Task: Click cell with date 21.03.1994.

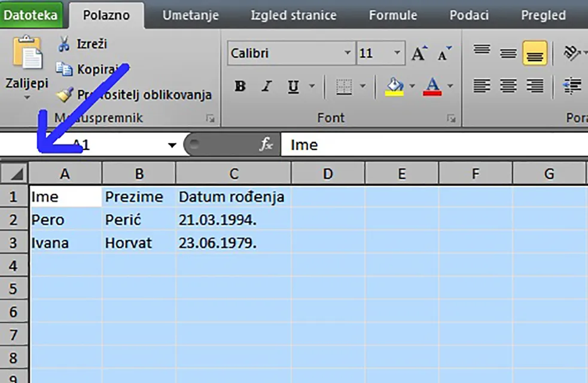Action: (x=233, y=220)
